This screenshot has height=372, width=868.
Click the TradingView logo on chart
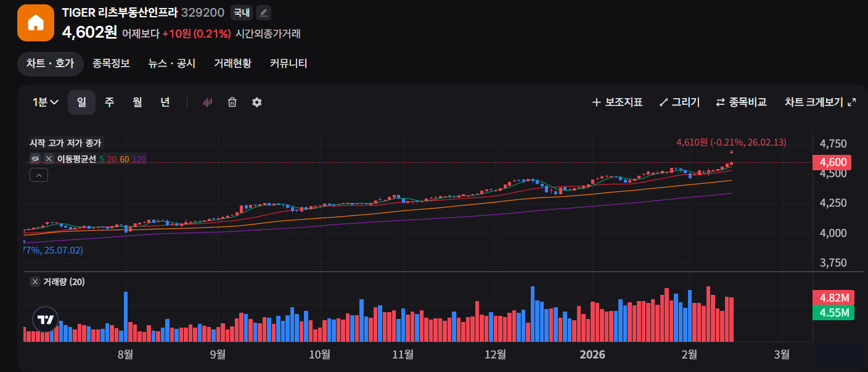pyautogui.click(x=45, y=320)
